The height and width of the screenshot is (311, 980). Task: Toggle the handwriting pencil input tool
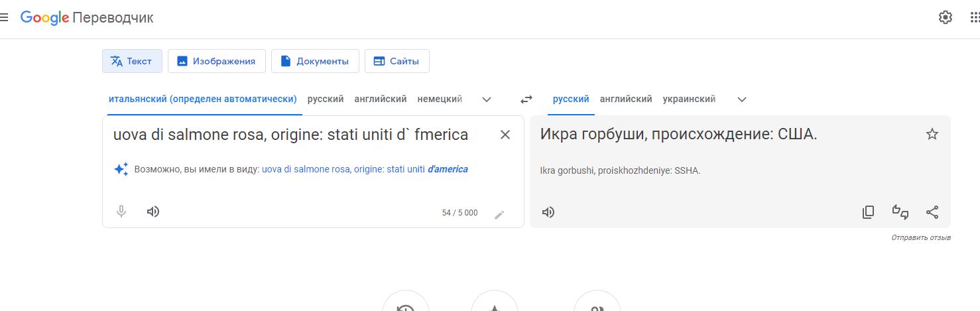click(500, 214)
